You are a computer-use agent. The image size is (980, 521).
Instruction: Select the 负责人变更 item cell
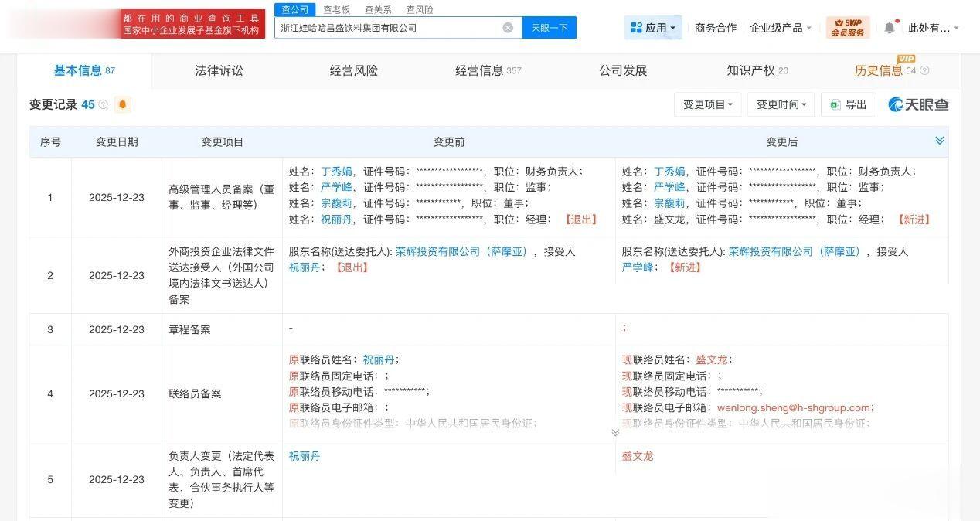coord(223,480)
